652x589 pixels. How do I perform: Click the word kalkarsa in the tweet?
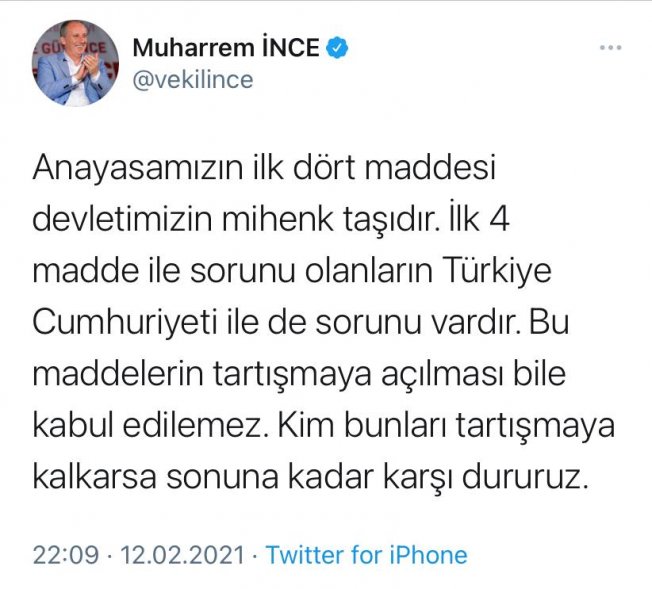[x=95, y=477]
